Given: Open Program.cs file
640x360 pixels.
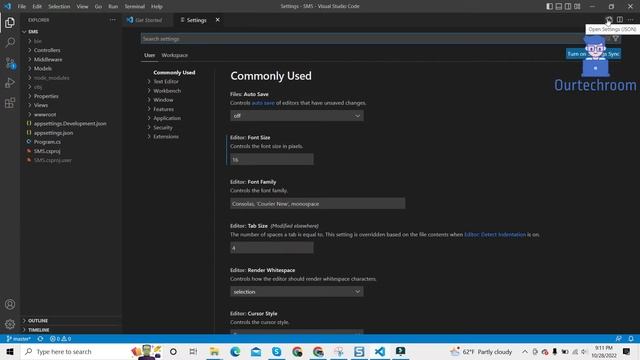Looking at the screenshot, I should point(47,142).
